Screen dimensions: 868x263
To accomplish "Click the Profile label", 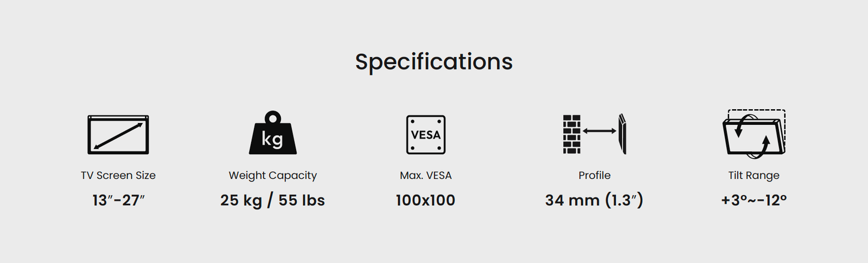I will pyautogui.click(x=595, y=176).
